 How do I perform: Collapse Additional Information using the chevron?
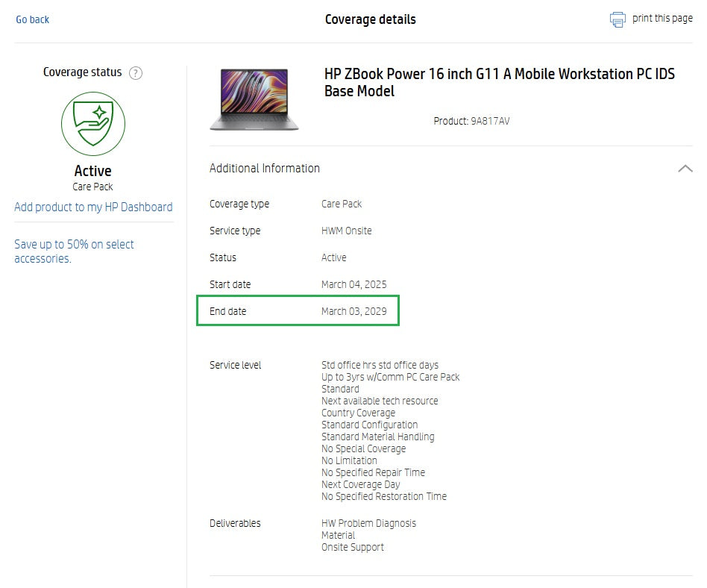click(x=685, y=169)
